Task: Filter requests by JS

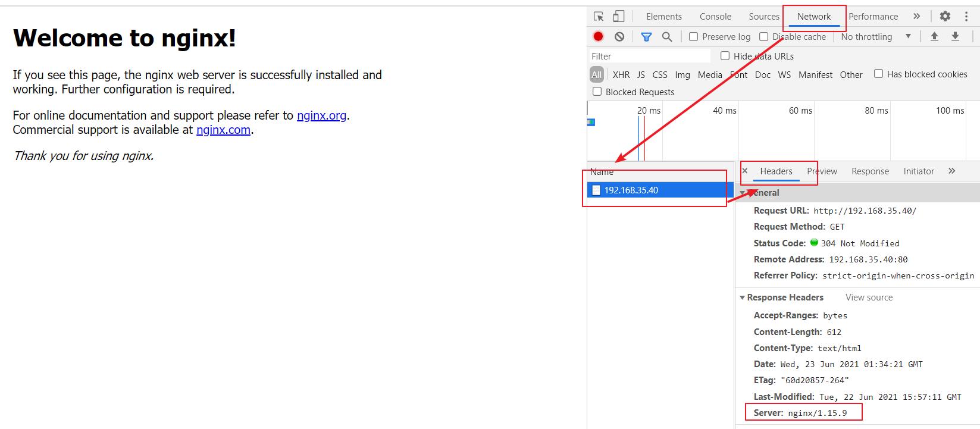Action: pos(641,74)
